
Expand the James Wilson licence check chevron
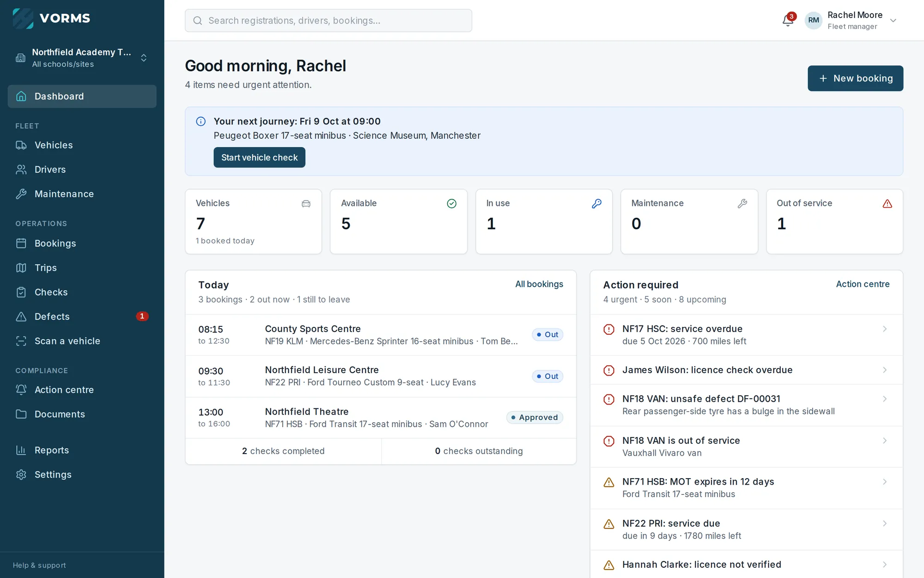[885, 370]
